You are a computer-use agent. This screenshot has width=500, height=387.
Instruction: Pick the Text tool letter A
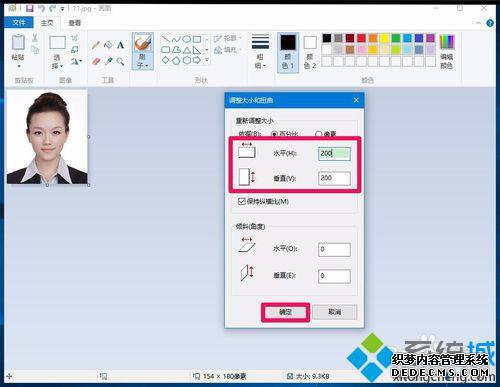point(120,45)
